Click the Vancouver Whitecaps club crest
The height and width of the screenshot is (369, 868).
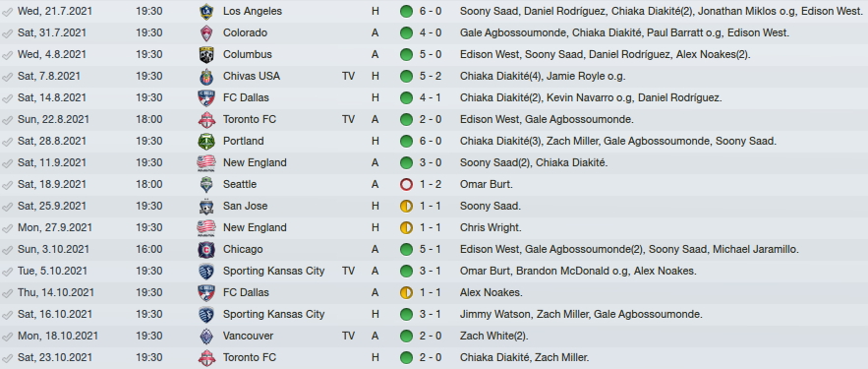pyautogui.click(x=206, y=336)
